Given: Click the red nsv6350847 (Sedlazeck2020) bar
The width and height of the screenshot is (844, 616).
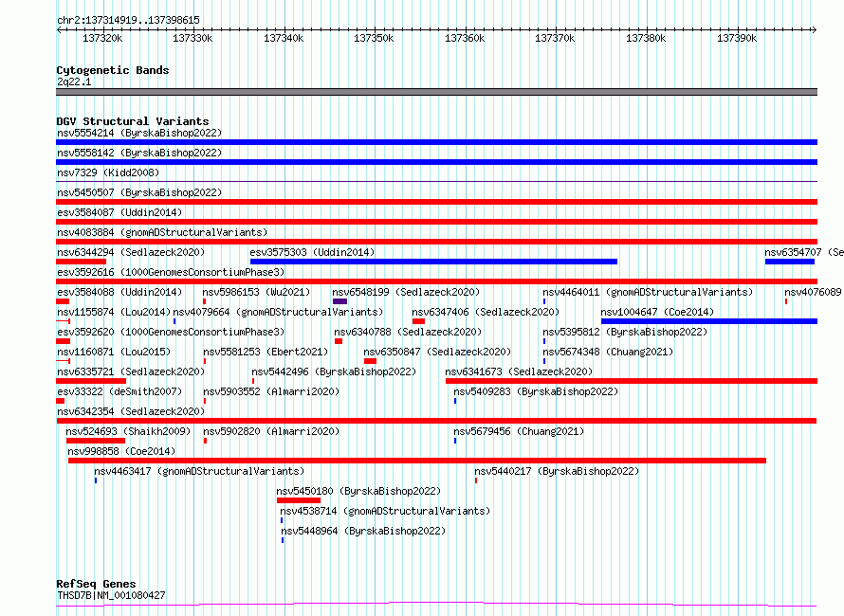Looking at the screenshot, I should click(371, 361).
